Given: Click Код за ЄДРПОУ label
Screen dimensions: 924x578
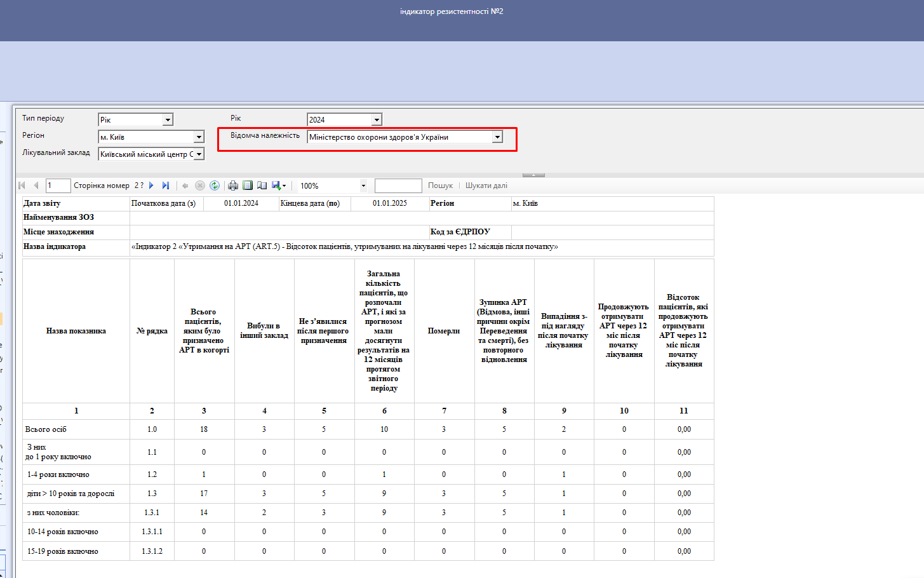Looking at the screenshot, I should (x=460, y=232).
